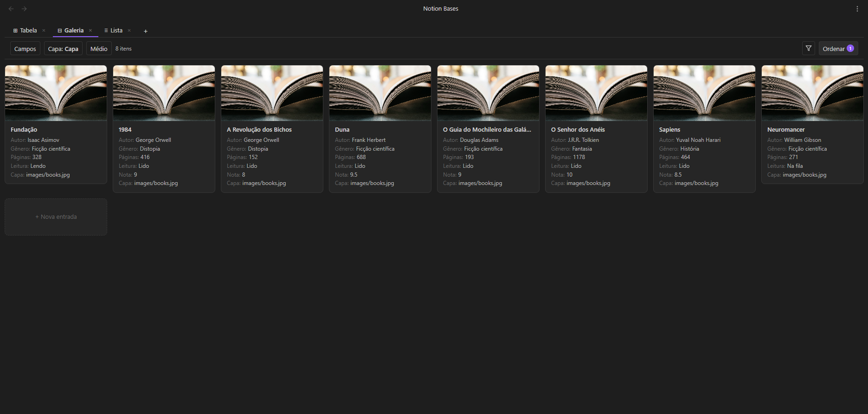The height and width of the screenshot is (414, 868).
Task: Open the three-dot more options menu
Action: pyautogui.click(x=857, y=9)
